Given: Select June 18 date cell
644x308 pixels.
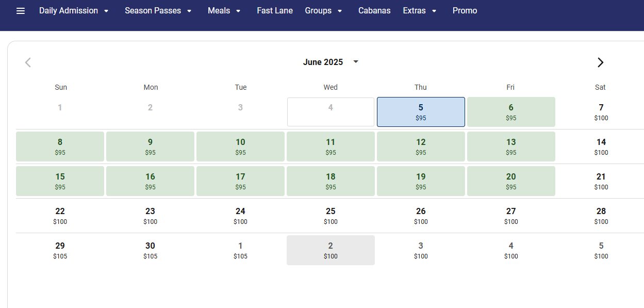Looking at the screenshot, I should click(331, 181).
